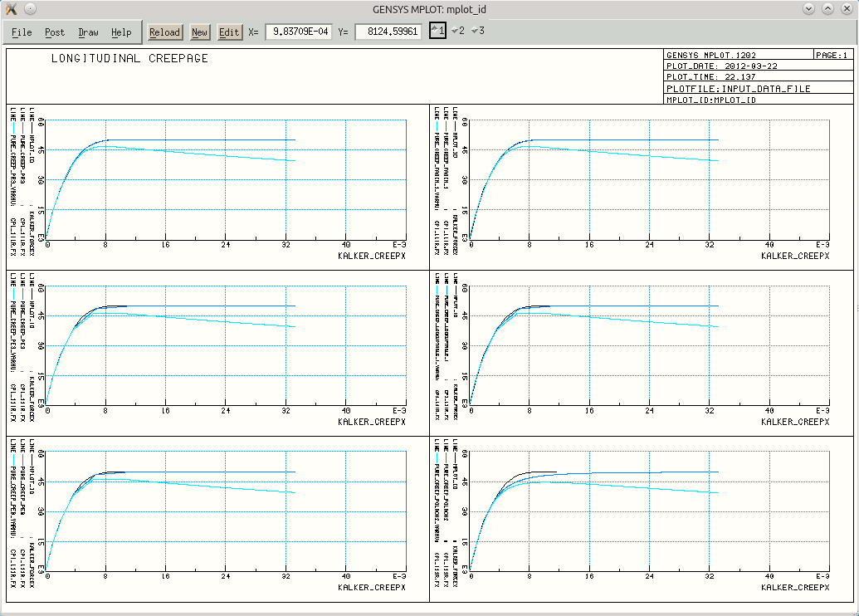The width and height of the screenshot is (859, 616).
Task: Open the window menu via X icon
Action: pos(11,9)
